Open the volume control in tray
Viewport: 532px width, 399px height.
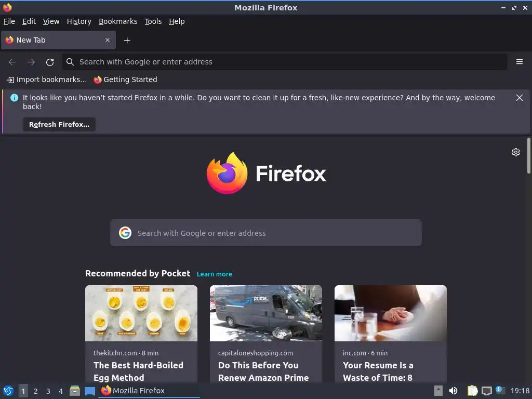click(x=453, y=391)
